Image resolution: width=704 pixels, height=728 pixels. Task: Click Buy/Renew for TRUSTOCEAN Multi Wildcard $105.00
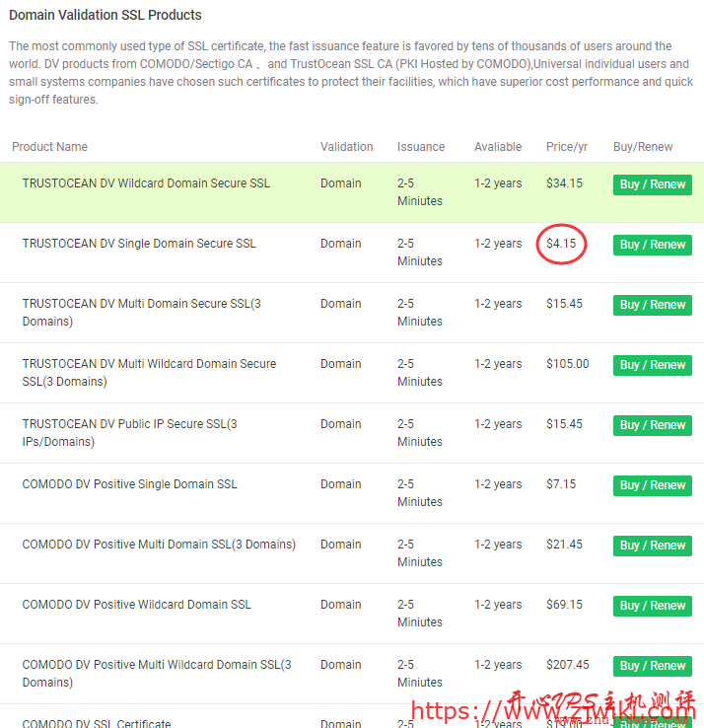652,365
